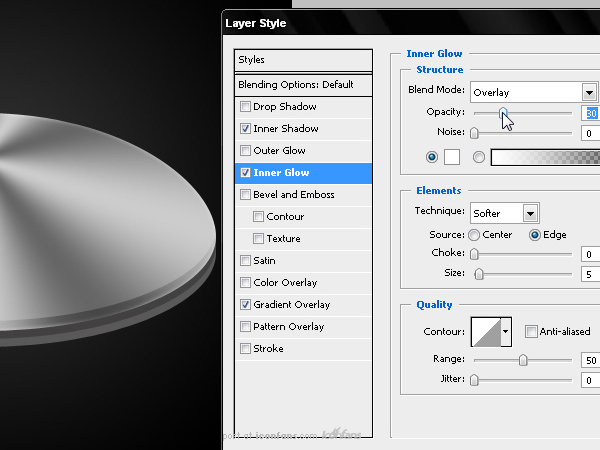Open the Contour curve thumbnail picker
The image size is (600, 450).
486,332
